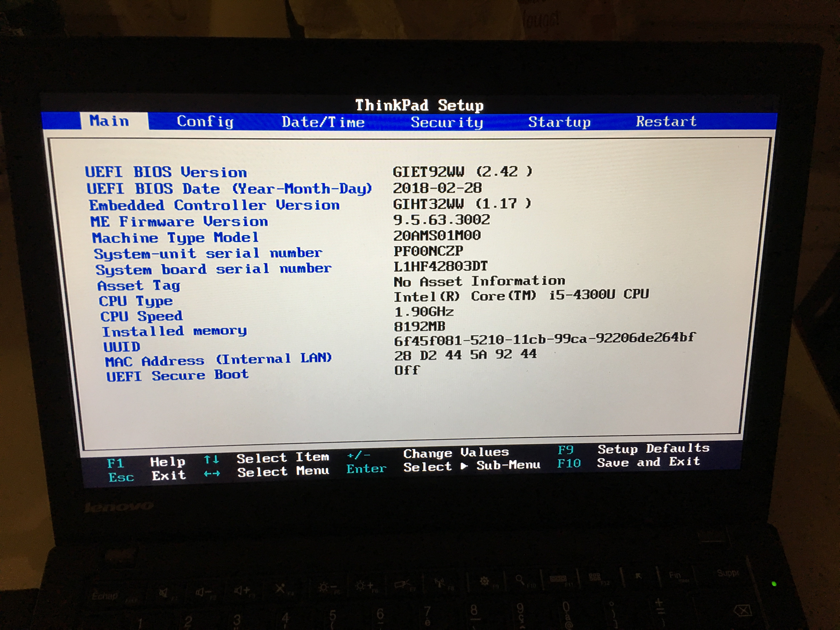Go to the Restart tab
The width and height of the screenshot is (840, 630).
(x=666, y=121)
